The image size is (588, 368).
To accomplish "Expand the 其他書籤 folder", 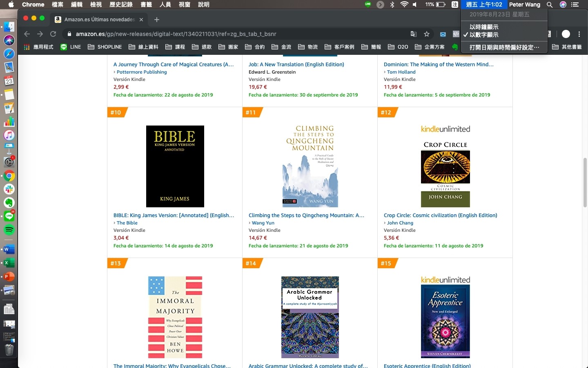I will pyautogui.click(x=567, y=47).
